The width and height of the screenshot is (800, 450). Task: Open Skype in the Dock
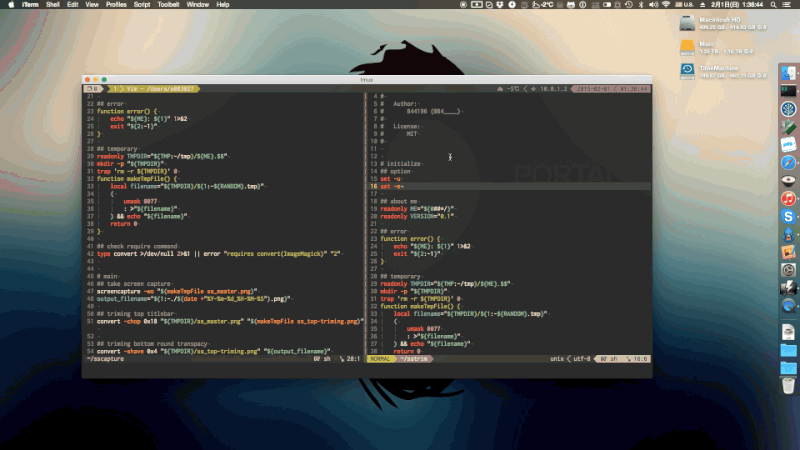tap(788, 216)
